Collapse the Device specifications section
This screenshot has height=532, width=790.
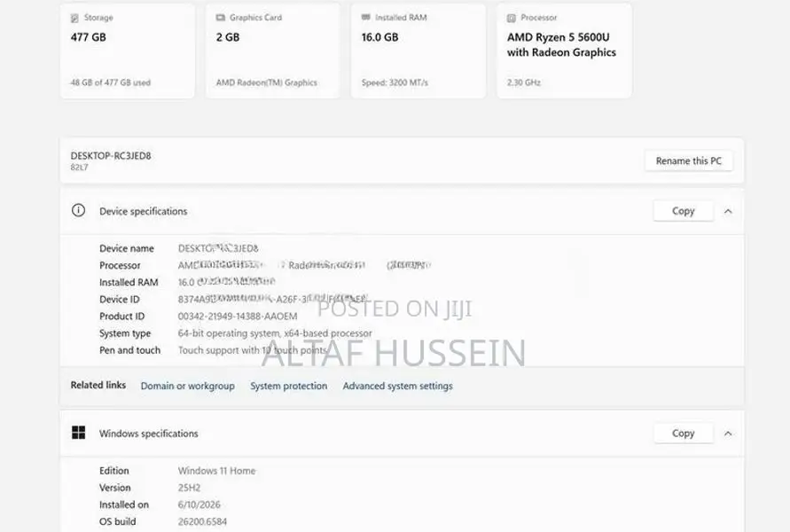728,211
